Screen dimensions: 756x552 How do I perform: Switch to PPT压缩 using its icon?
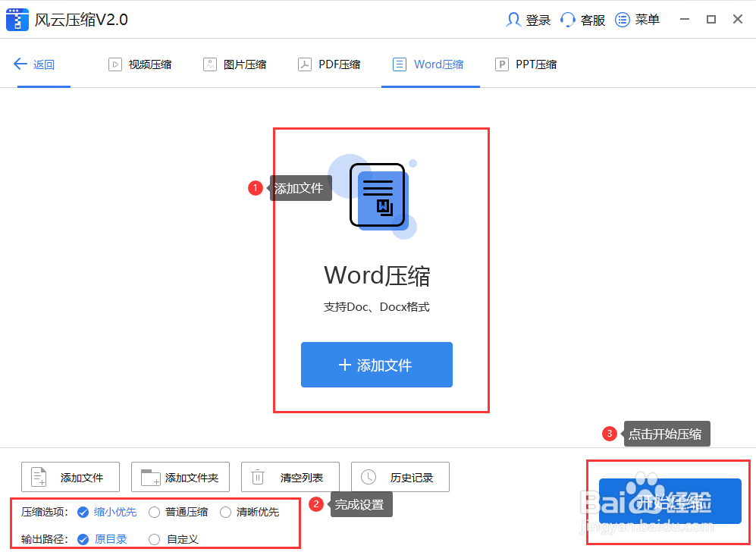coord(502,64)
